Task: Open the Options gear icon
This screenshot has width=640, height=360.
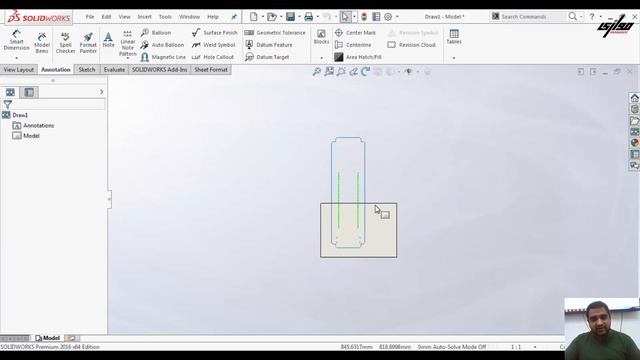Action: pyautogui.click(x=388, y=17)
